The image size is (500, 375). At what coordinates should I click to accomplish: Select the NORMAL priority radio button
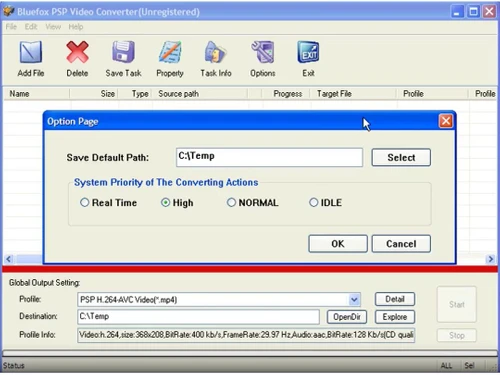point(231,202)
